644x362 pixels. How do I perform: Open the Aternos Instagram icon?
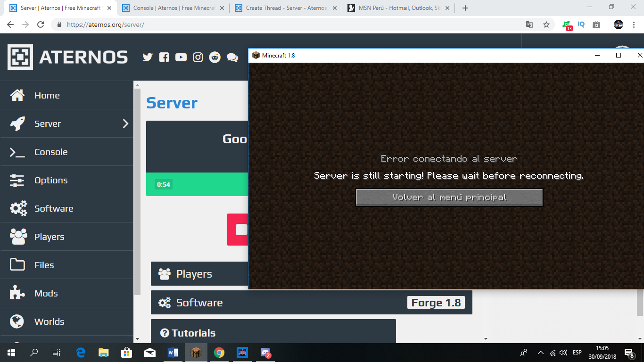click(198, 57)
